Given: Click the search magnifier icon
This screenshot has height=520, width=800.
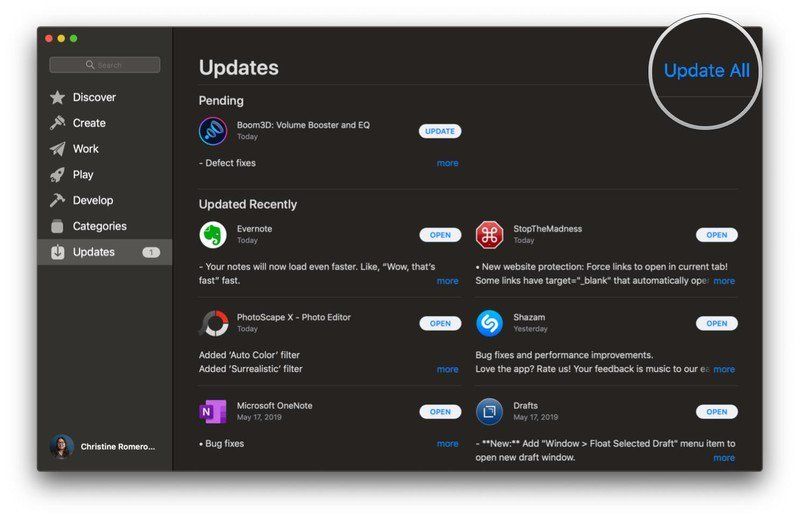Looking at the screenshot, I should (x=90, y=64).
